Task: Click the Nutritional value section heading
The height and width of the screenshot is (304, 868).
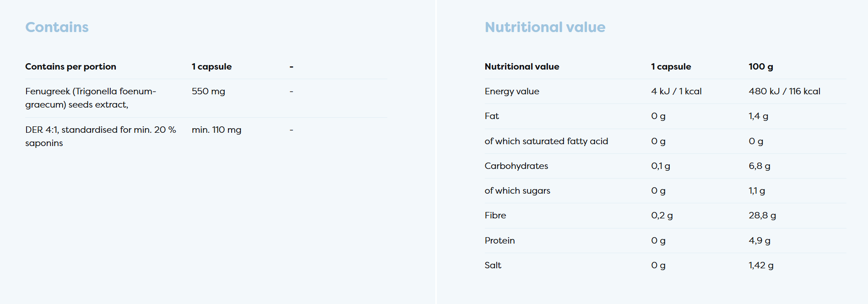Action: tap(545, 27)
